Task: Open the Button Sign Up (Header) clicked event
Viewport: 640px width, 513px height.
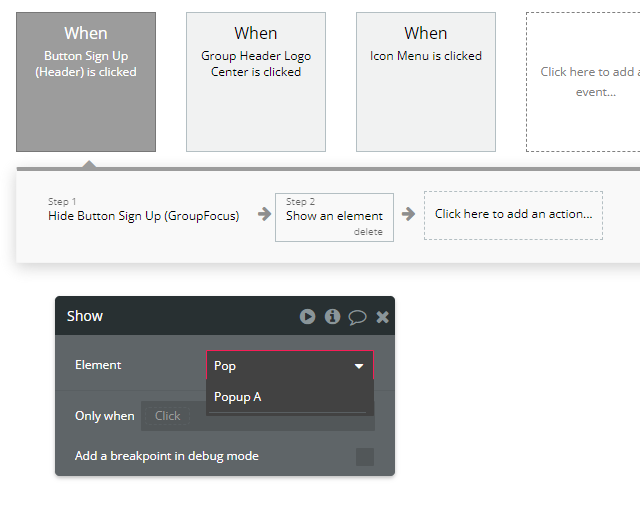Action: [86, 82]
